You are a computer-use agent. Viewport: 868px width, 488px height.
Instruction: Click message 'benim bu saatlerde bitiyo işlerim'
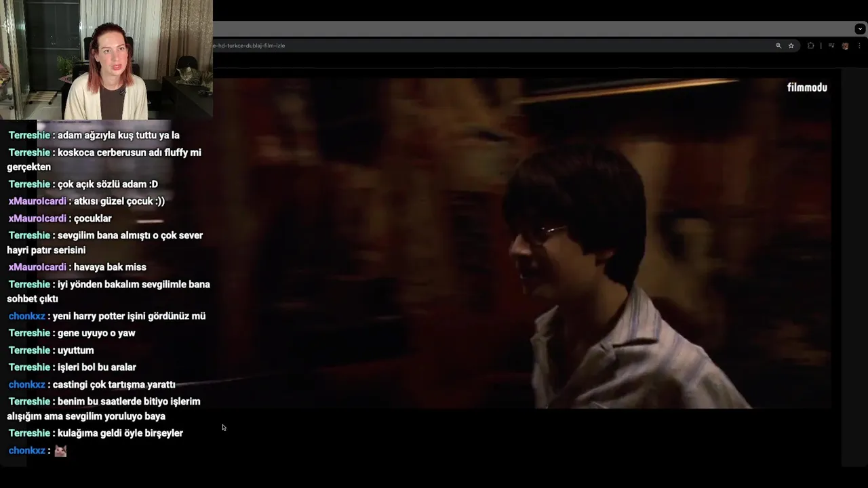coord(129,401)
